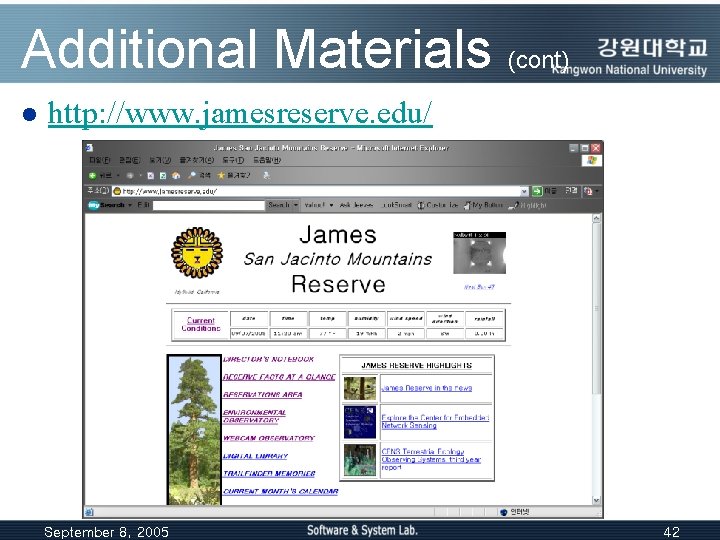Click the Current Conditions link
Screen dimensions: 720x540
[x=201, y=324]
